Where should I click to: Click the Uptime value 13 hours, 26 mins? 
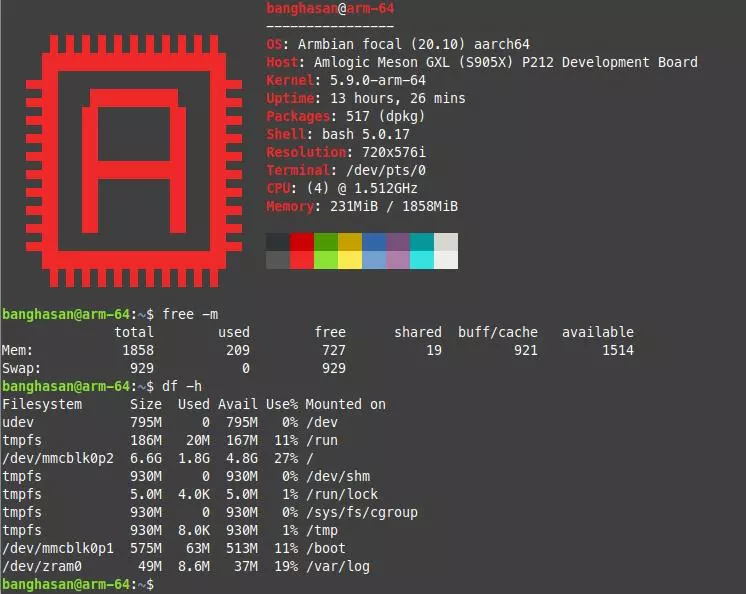[398, 98]
